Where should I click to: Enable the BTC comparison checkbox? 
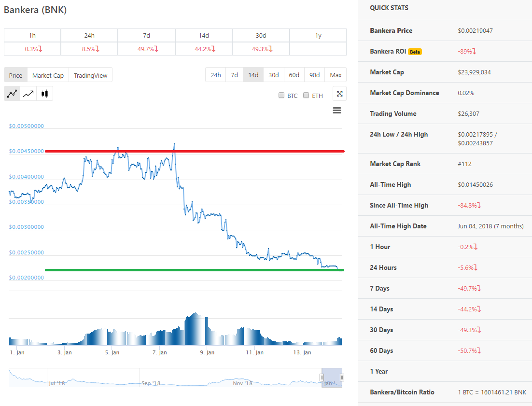[281, 95]
